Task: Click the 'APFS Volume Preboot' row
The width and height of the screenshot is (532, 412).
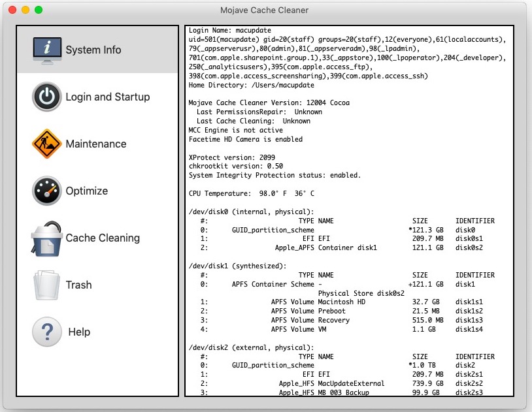Action: click(341, 311)
